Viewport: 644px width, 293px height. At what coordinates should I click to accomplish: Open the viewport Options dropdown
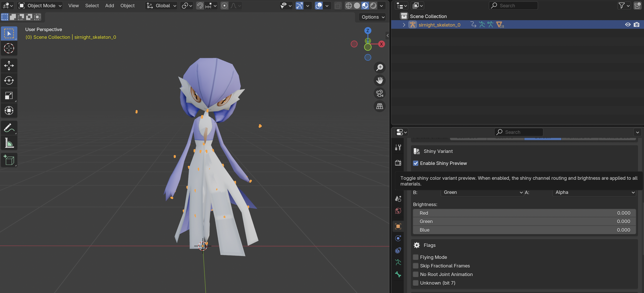click(373, 17)
